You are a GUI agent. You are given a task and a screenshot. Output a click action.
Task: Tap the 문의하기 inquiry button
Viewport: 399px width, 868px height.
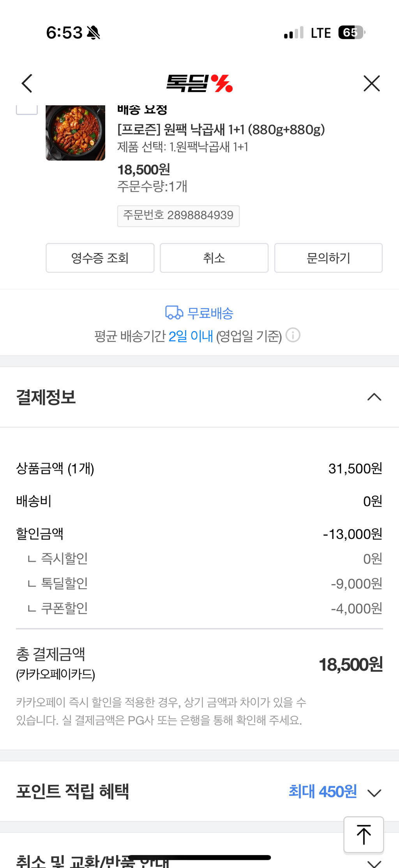coord(328,258)
